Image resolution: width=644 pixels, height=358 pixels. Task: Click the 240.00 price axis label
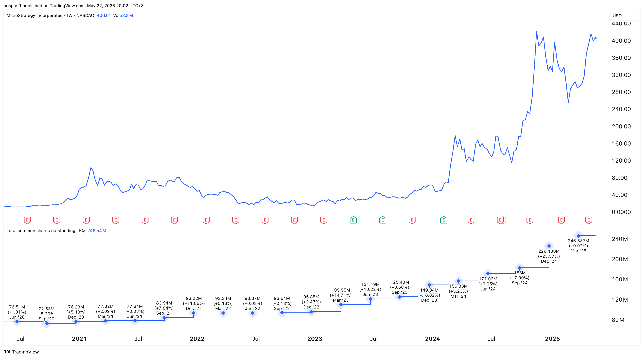(x=621, y=109)
